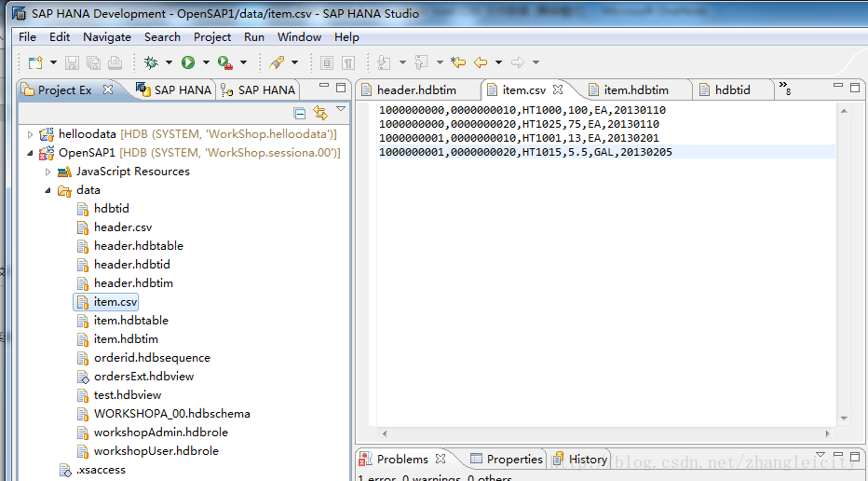
Task: Select ordersExt.hdbview file
Action: tap(143, 377)
